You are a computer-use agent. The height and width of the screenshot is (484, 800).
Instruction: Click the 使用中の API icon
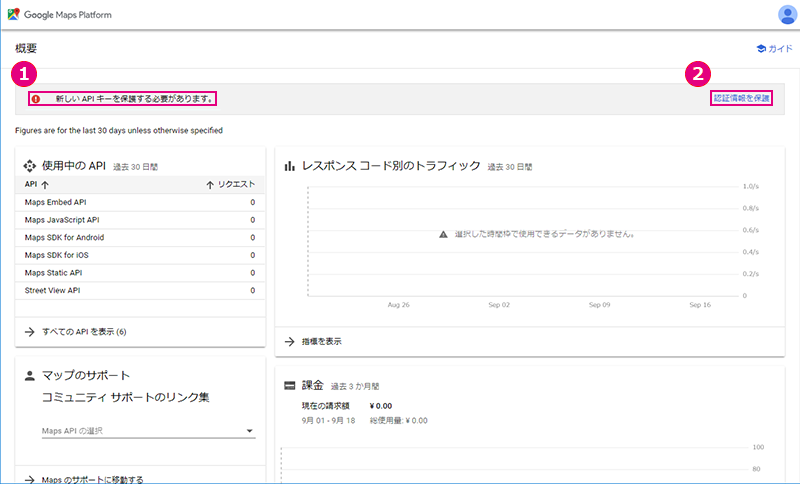(x=30, y=166)
